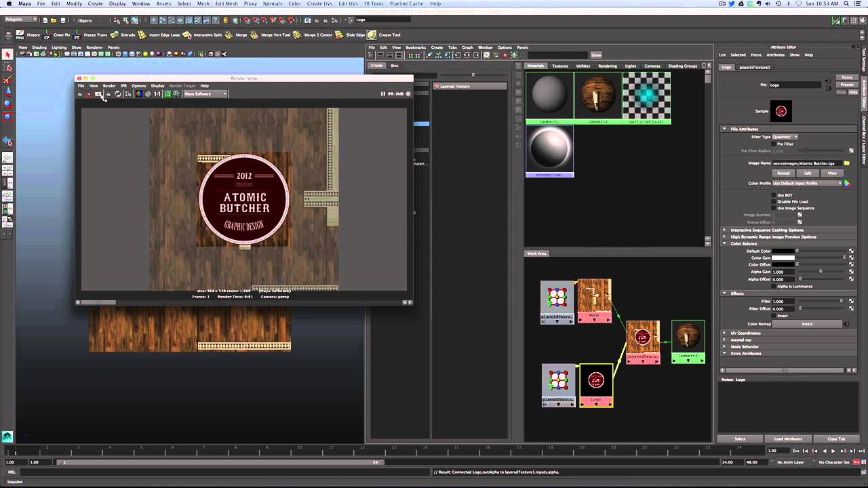The height and width of the screenshot is (488, 868).
Task: Enable Use Image Sequence checkbox
Action: 774,208
